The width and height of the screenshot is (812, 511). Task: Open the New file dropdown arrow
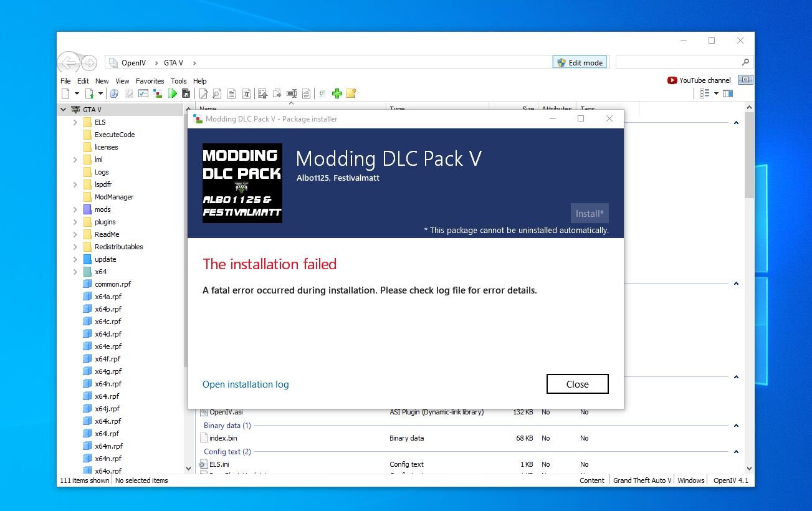click(77, 93)
